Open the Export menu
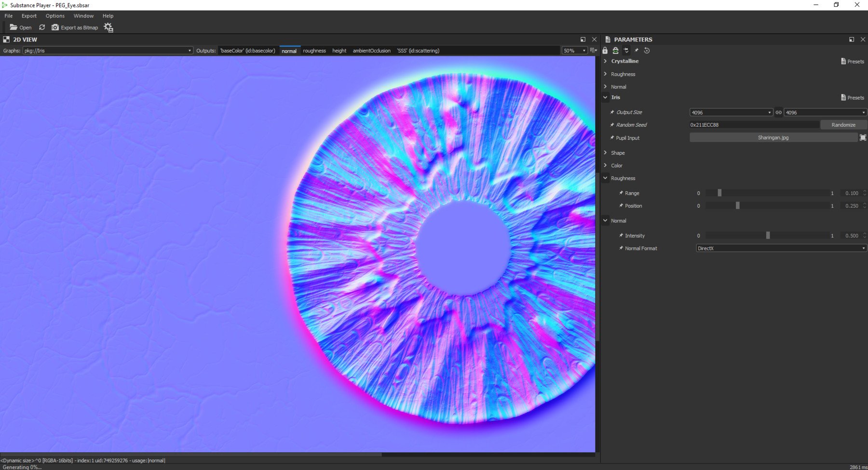Image resolution: width=868 pixels, height=470 pixels. [29, 16]
